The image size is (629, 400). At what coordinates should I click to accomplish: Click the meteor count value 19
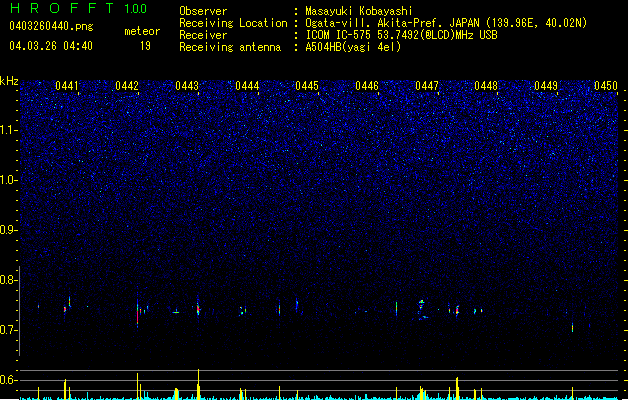145,46
